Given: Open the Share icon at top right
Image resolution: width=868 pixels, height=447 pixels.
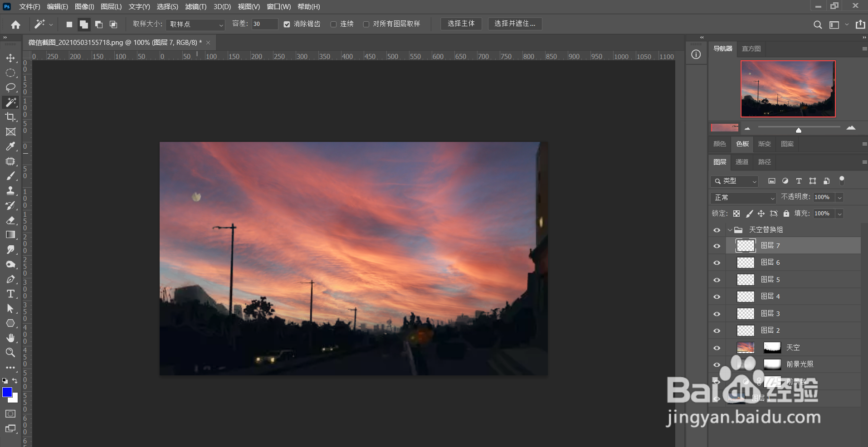Looking at the screenshot, I should (x=860, y=24).
